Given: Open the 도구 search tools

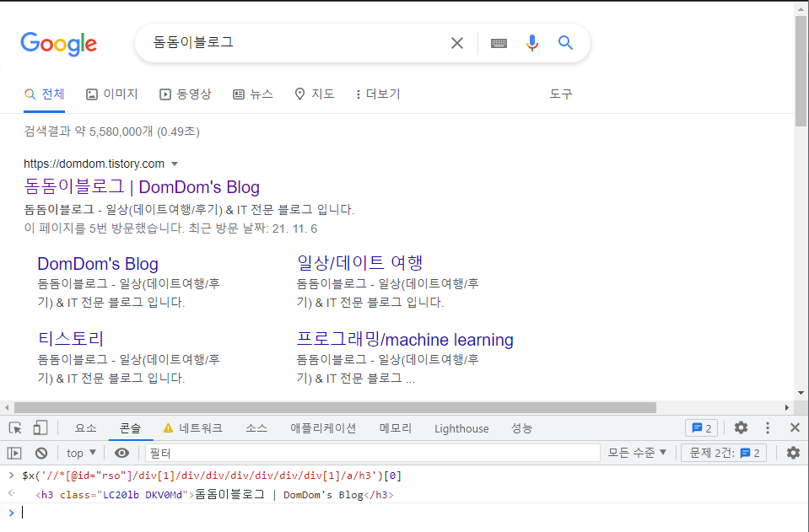Looking at the screenshot, I should tap(561, 94).
